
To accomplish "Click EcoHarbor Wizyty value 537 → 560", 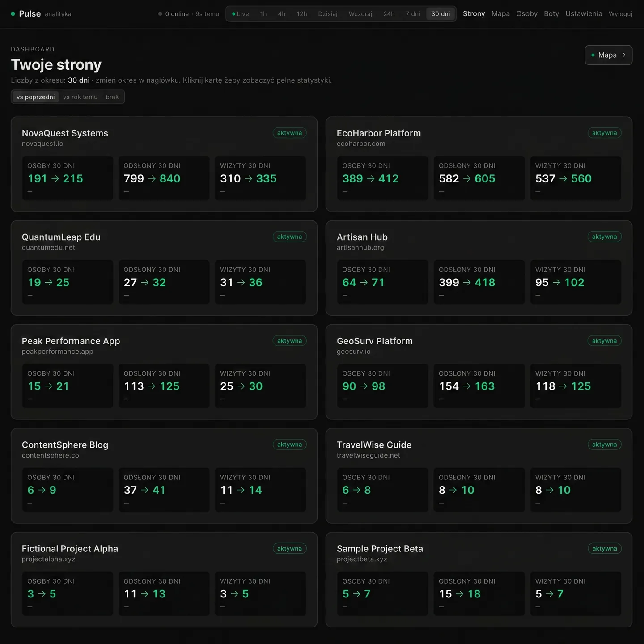I will [563, 178].
